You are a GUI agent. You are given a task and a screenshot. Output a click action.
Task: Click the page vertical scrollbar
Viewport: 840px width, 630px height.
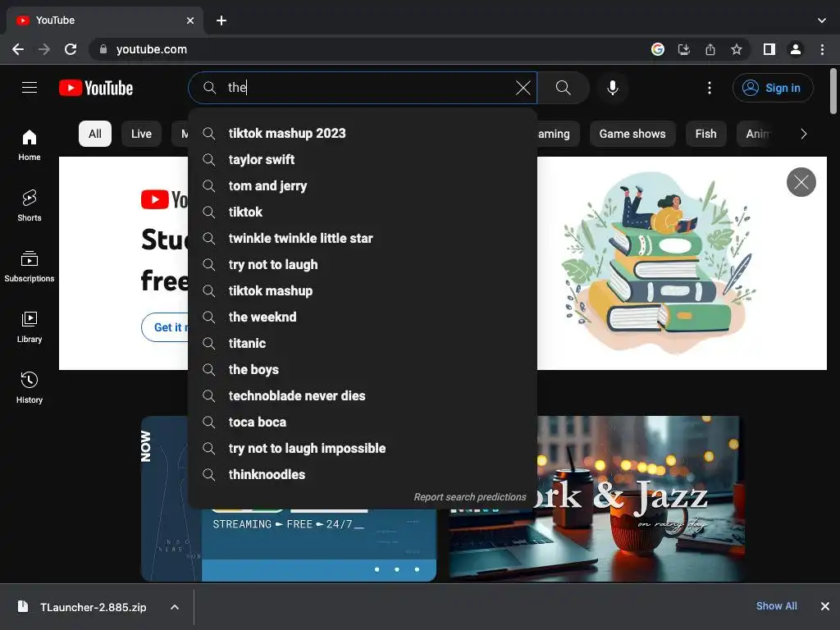pos(833,91)
